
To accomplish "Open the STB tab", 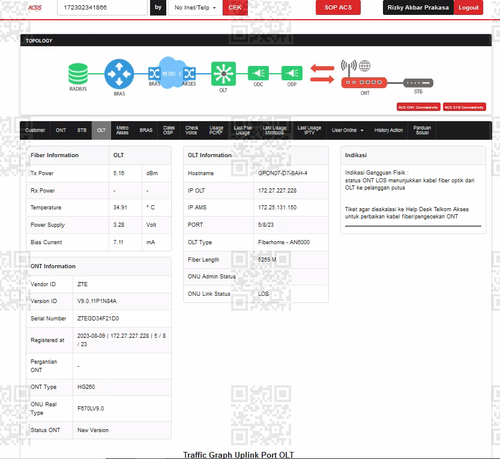I will pos(82,130).
